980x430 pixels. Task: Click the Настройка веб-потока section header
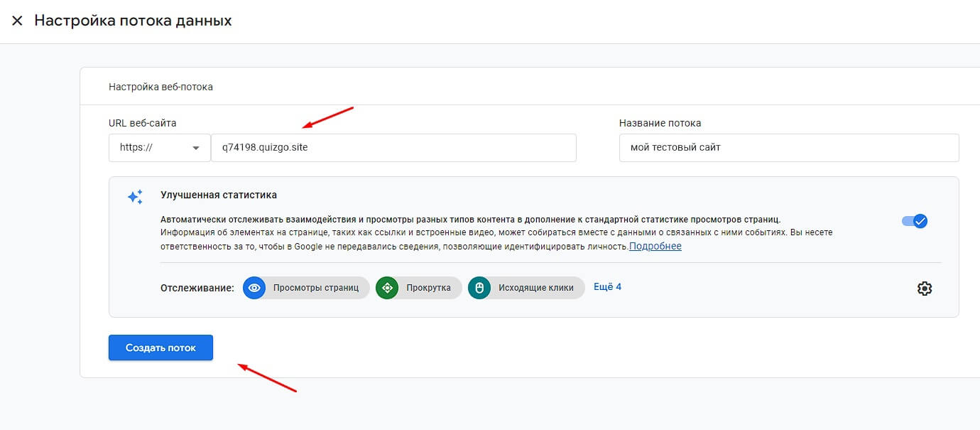coord(160,87)
